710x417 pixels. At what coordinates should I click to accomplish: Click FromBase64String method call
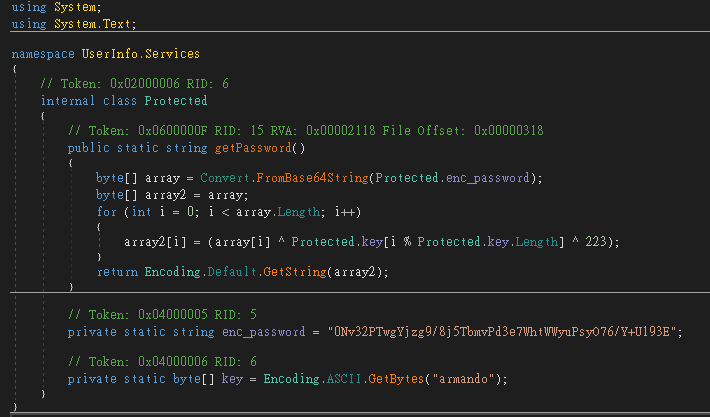coord(312,178)
